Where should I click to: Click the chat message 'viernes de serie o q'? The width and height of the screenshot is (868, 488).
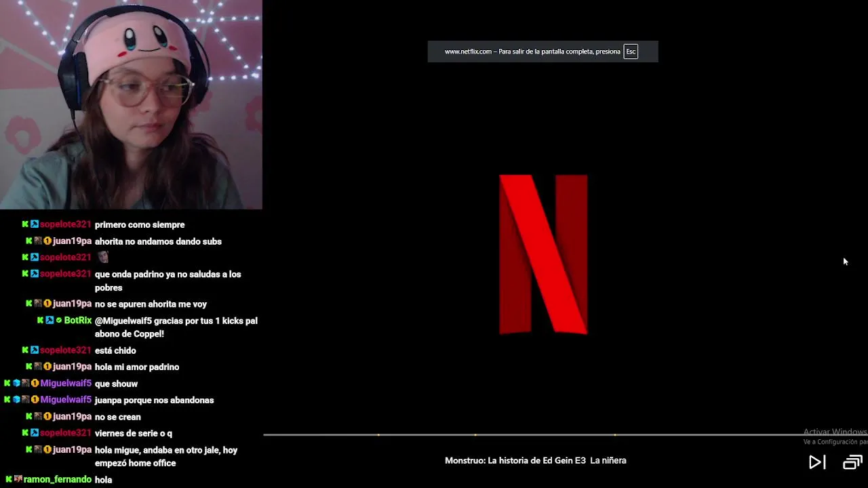134,433
